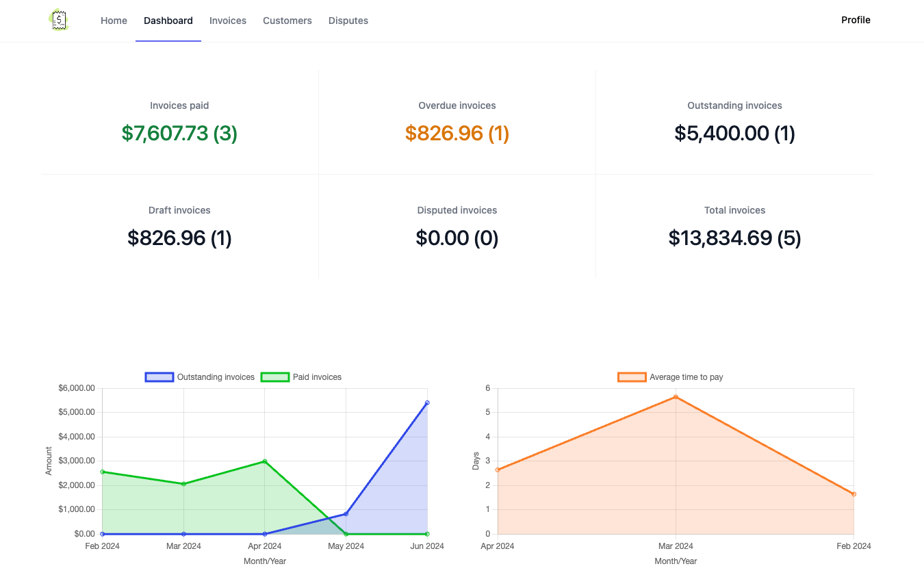Switch to the Invoices tab

pos(228,21)
